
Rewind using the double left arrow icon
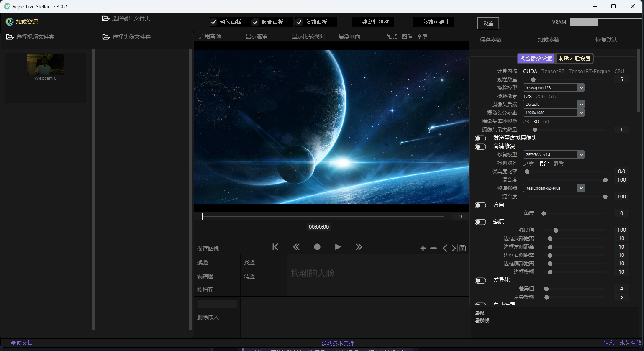coord(296,247)
